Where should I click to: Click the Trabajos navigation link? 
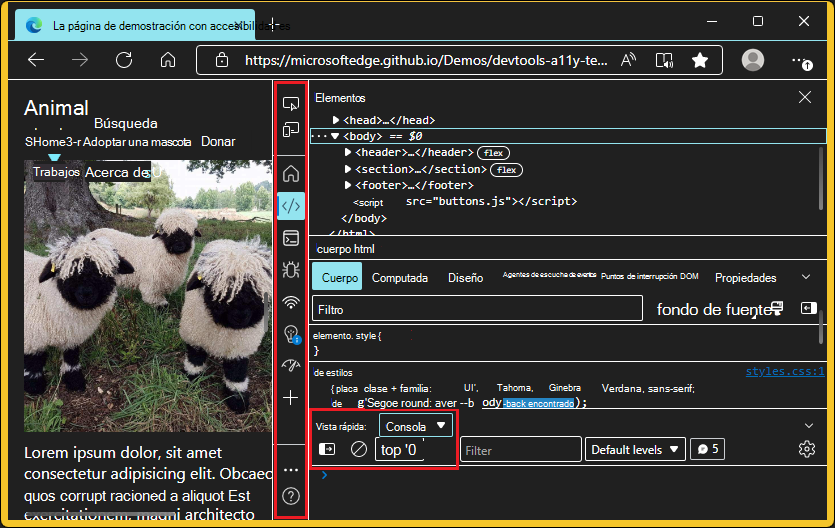pyautogui.click(x=56, y=172)
